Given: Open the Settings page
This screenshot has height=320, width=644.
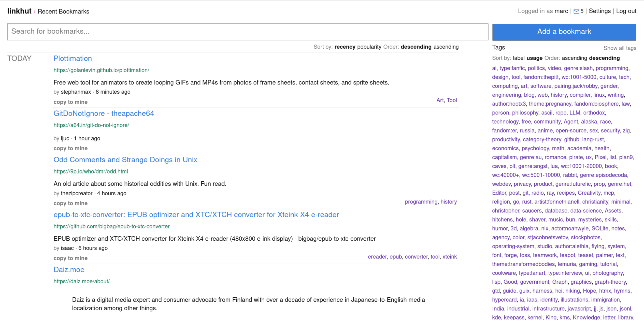Looking at the screenshot, I should 599,11.
